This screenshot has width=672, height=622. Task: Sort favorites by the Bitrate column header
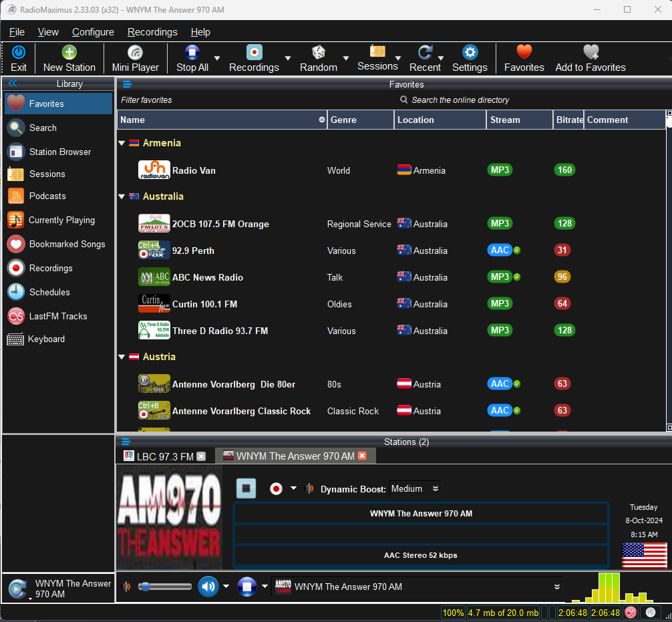568,120
